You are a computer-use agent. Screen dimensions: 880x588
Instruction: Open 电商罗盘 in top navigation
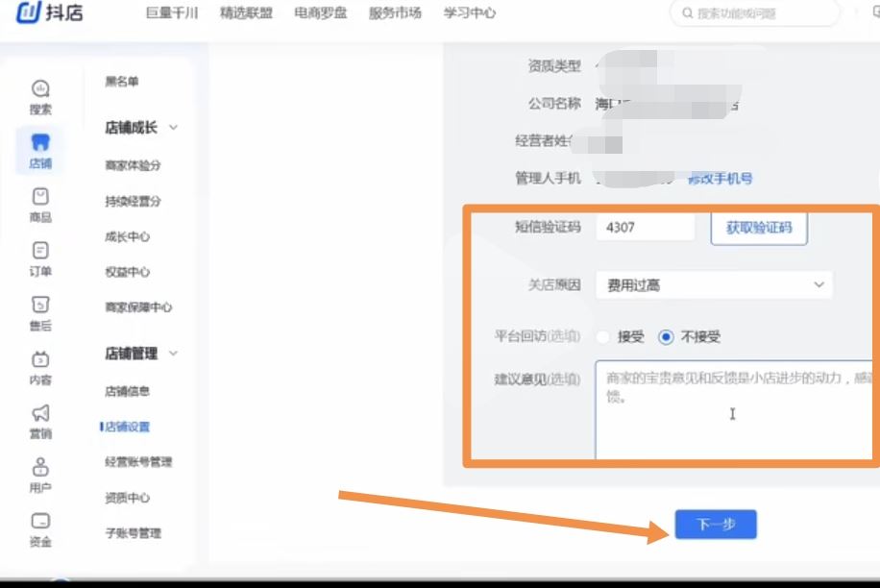[321, 12]
